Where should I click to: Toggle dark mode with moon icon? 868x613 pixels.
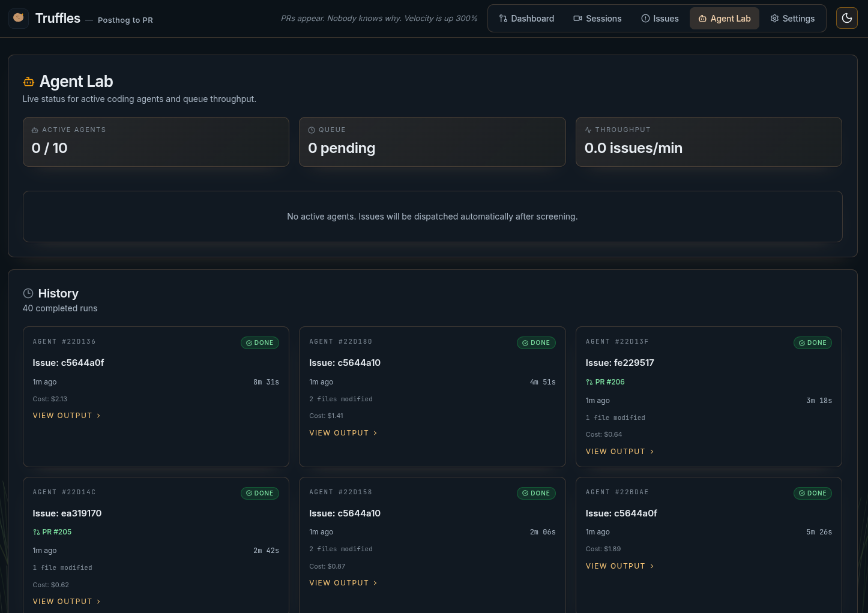pyautogui.click(x=846, y=19)
